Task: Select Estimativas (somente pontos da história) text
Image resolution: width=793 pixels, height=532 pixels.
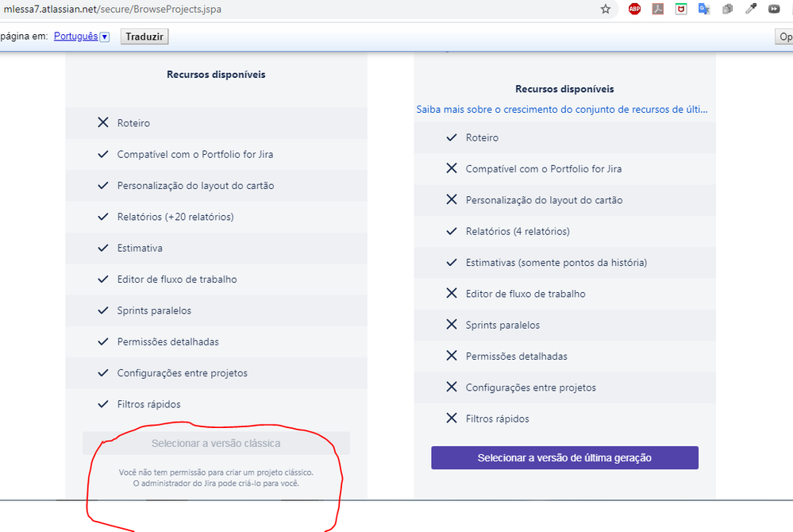Action: [556, 263]
